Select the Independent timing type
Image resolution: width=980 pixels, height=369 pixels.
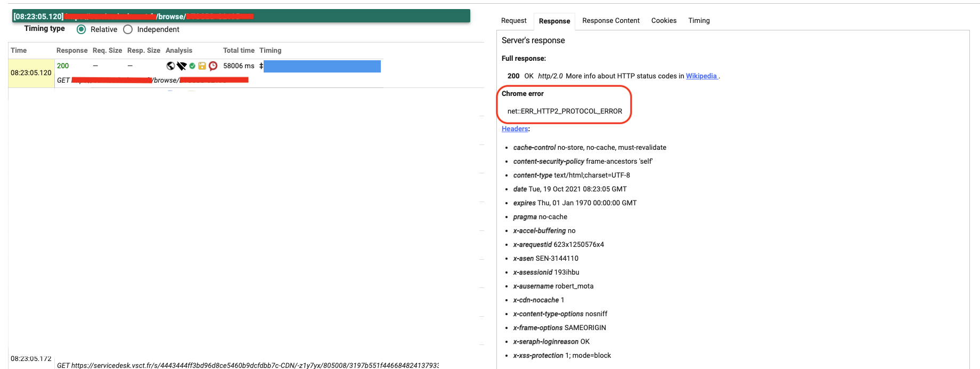(x=128, y=29)
